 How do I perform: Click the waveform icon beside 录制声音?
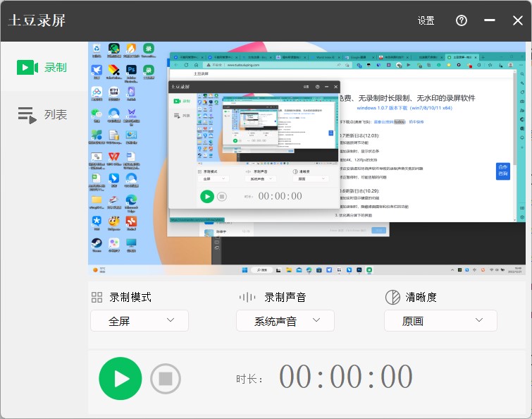(247, 297)
